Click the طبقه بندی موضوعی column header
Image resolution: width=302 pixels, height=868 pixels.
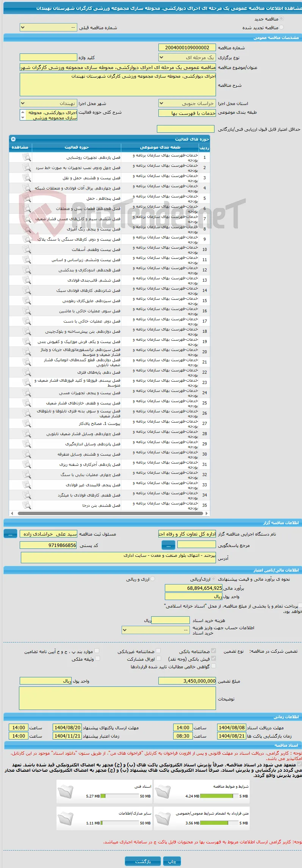pyautogui.click(x=160, y=147)
